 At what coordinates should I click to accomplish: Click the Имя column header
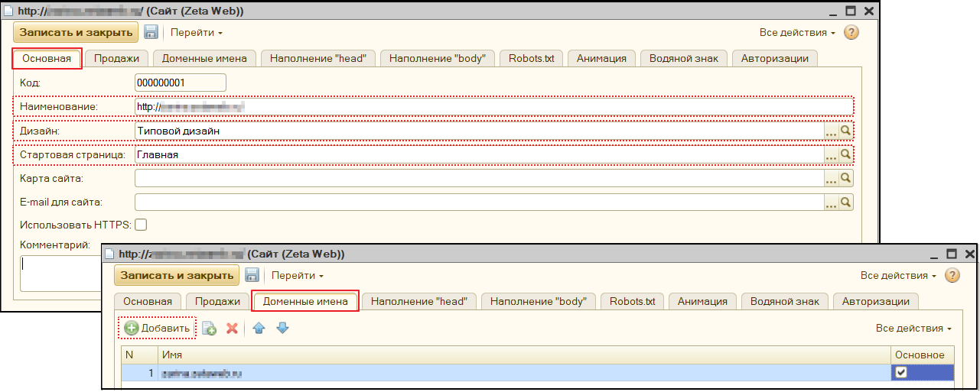(x=524, y=355)
